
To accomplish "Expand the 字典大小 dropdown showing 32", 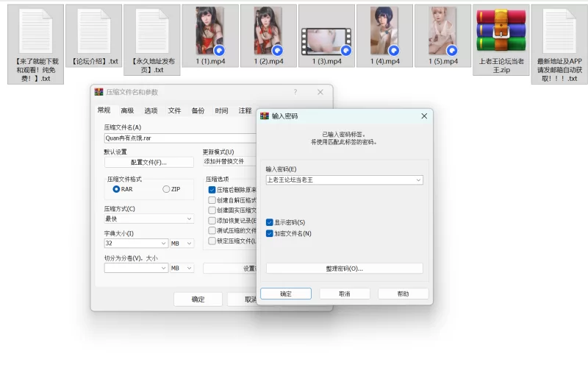I will click(x=163, y=243).
